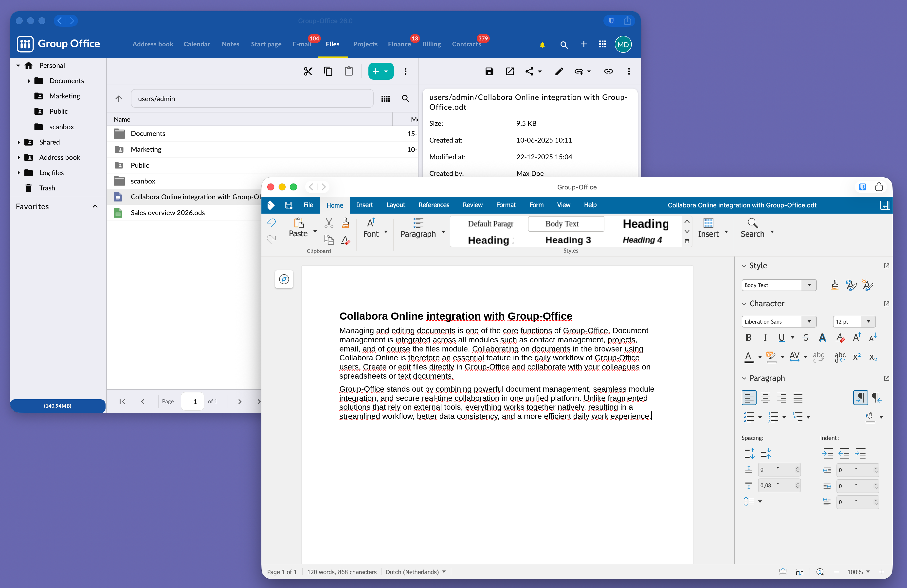Click the Clone Formatting paintbrush in the ribbon

click(345, 223)
